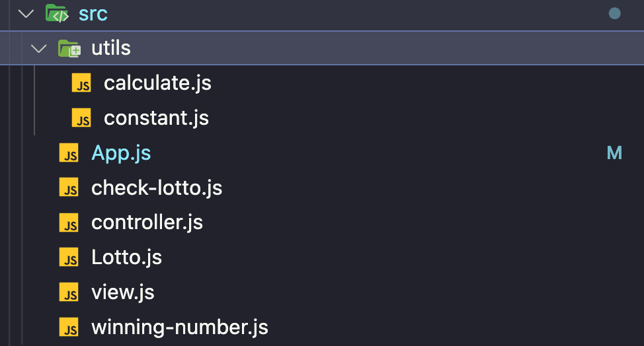
Task: Click the green utils folder icon
Action: (69, 48)
